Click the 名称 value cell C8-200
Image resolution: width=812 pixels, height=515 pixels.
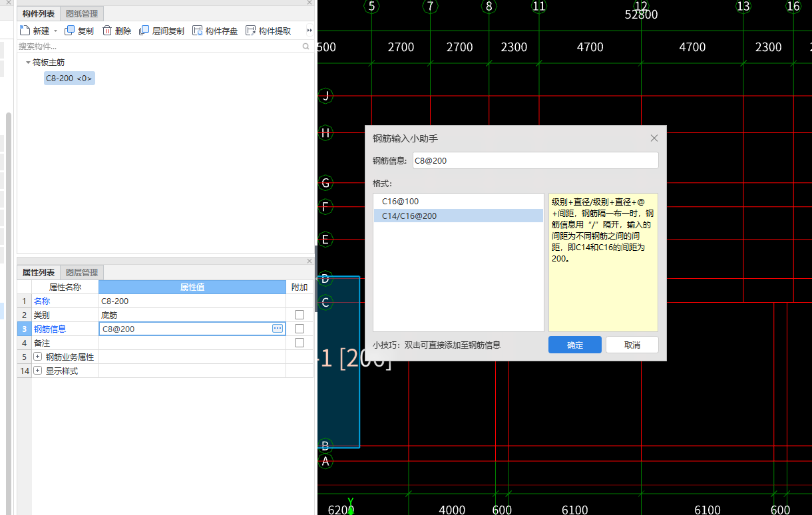click(192, 301)
